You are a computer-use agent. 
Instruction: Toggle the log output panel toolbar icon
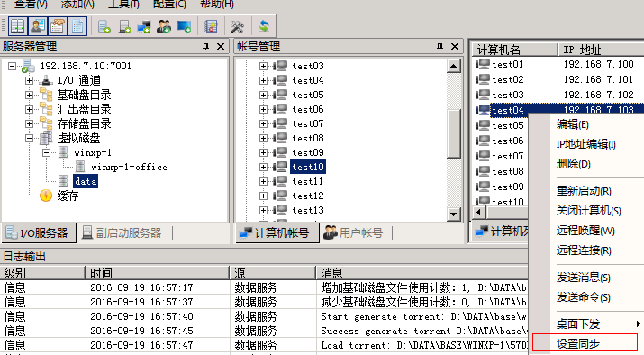(77, 26)
